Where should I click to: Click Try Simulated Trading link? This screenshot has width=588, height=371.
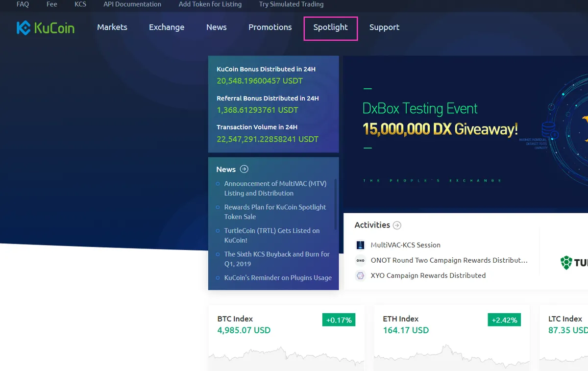(291, 4)
